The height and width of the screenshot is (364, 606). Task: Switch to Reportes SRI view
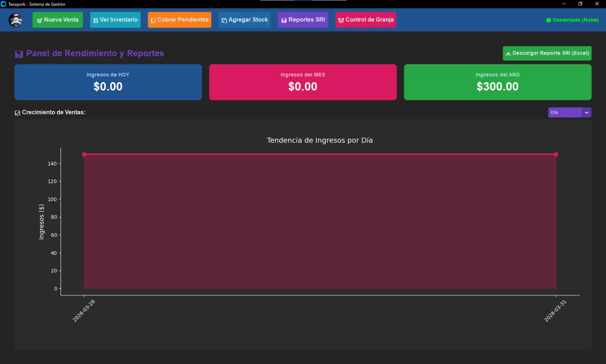303,20
